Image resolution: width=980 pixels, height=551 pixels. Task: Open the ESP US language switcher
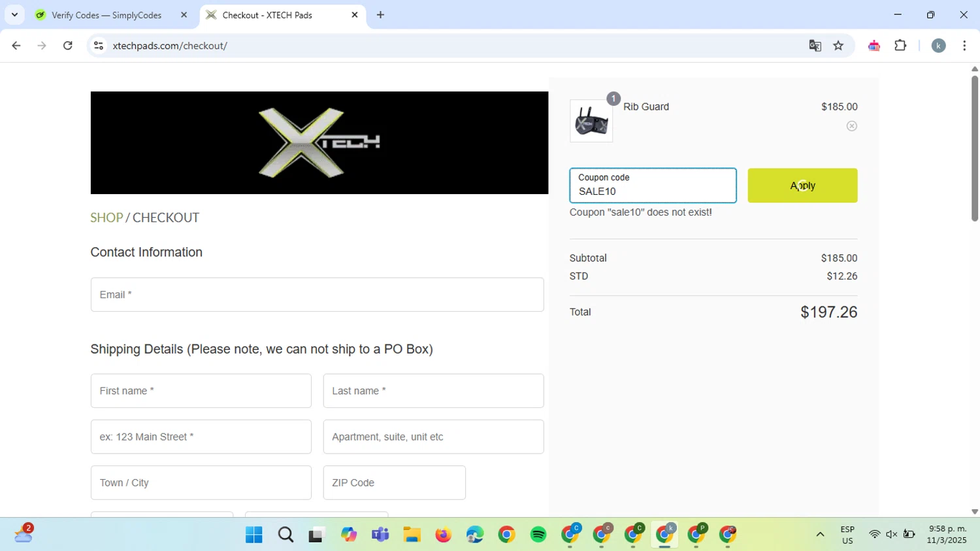tap(847, 535)
